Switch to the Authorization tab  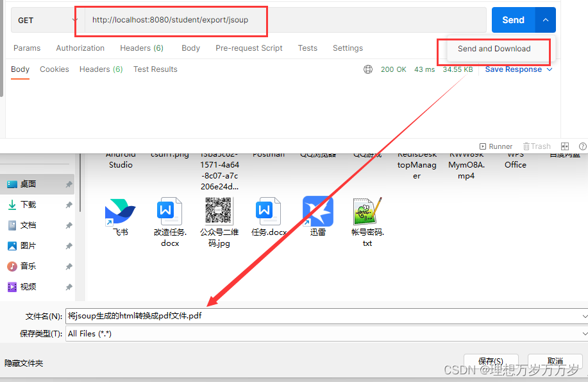click(80, 48)
